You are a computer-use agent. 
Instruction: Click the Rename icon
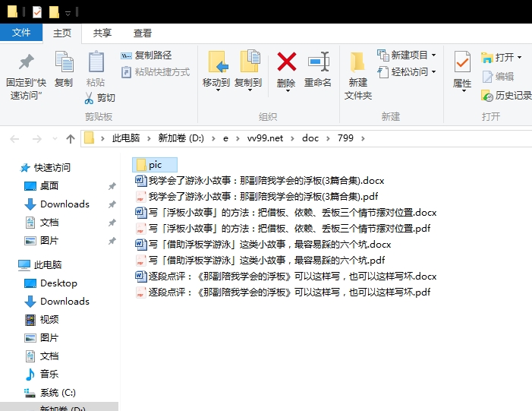point(319,62)
